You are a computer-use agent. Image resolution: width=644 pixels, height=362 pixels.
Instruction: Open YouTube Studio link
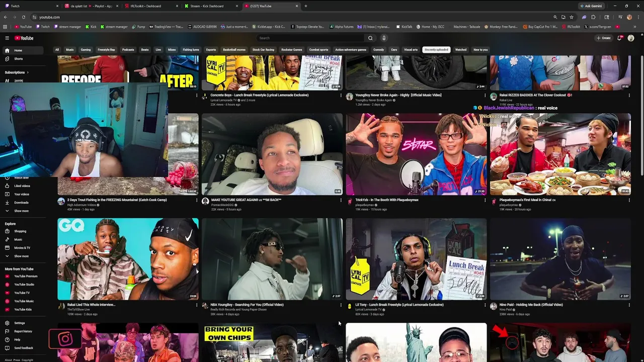point(24,285)
